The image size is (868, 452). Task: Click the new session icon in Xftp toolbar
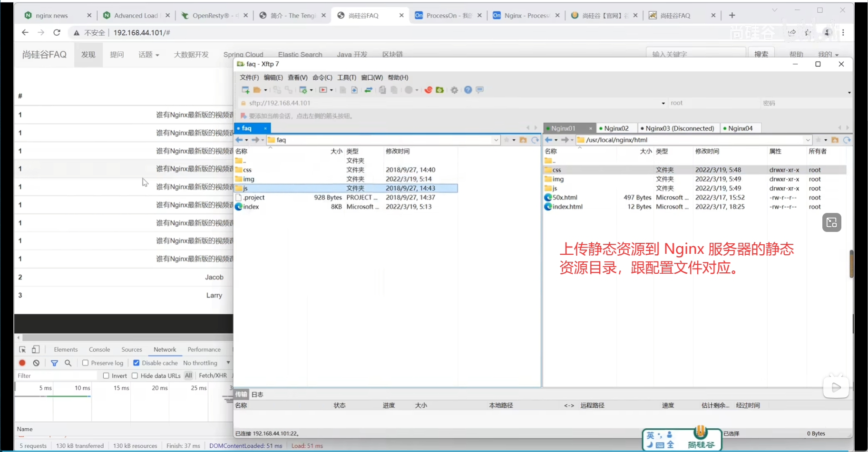245,90
